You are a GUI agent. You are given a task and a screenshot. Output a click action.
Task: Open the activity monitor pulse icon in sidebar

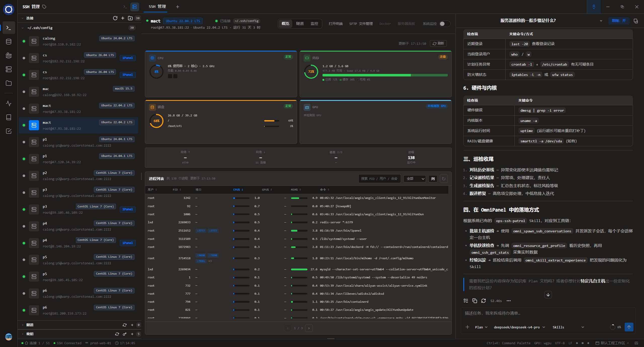tap(9, 103)
